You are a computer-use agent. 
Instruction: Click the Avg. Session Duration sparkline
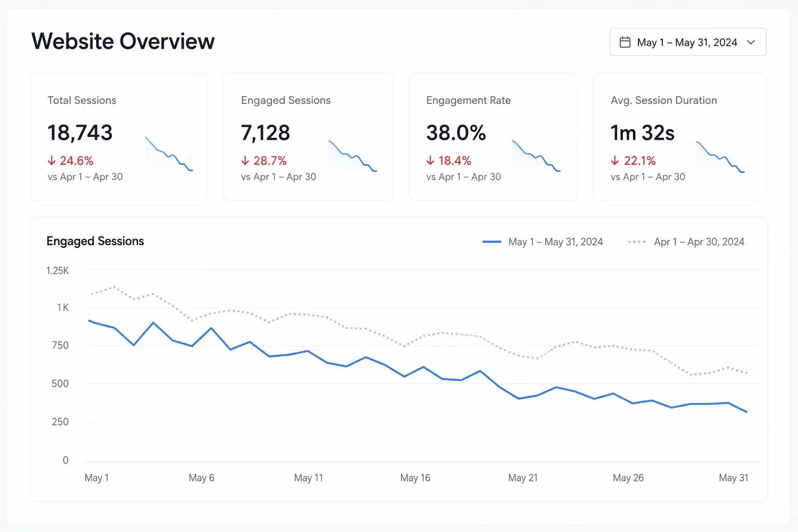720,156
